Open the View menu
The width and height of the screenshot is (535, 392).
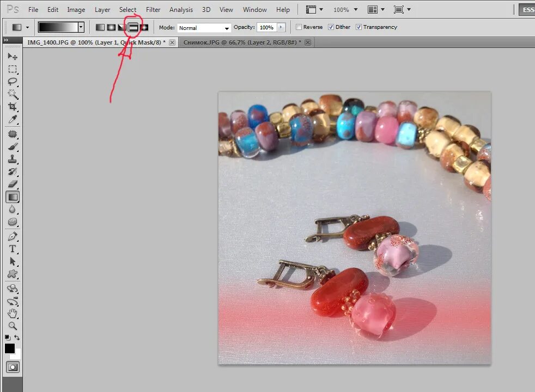pos(226,10)
